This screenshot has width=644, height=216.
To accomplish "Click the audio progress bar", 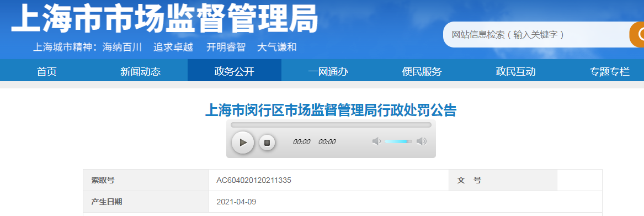I will coord(331,125).
